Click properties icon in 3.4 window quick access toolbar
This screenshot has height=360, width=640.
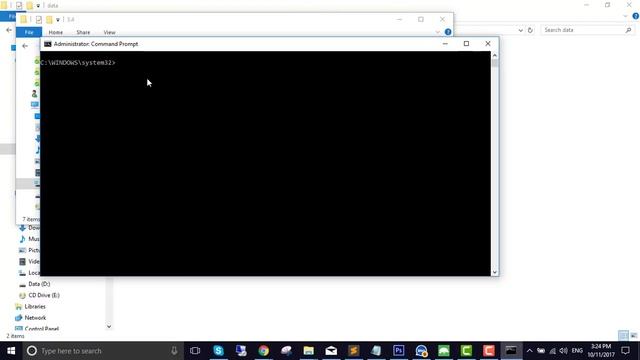click(x=39, y=20)
